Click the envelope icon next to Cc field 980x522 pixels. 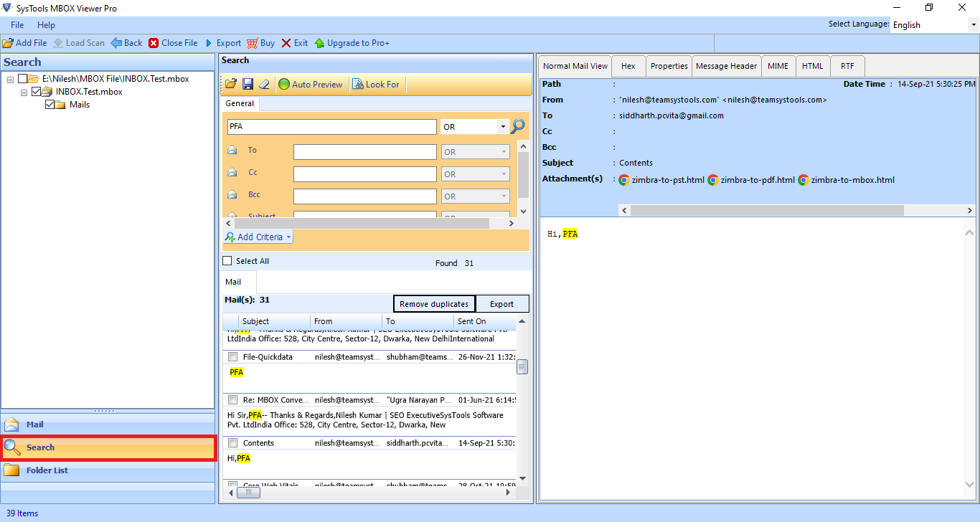click(232, 173)
